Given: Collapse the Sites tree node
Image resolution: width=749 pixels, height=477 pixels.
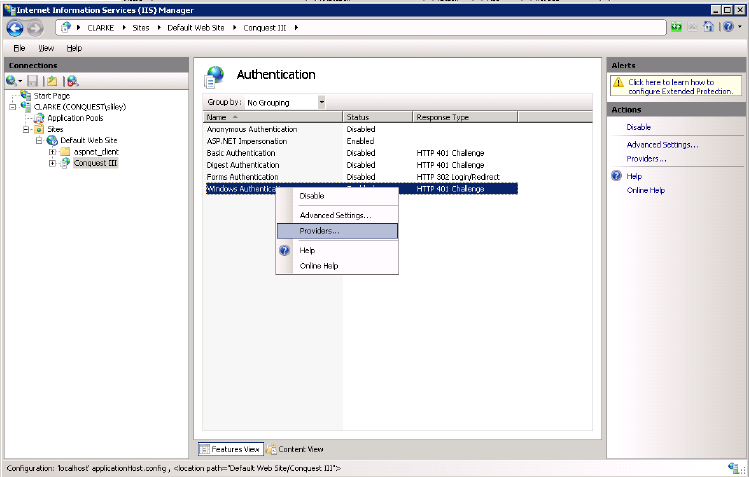Looking at the screenshot, I should [26, 129].
